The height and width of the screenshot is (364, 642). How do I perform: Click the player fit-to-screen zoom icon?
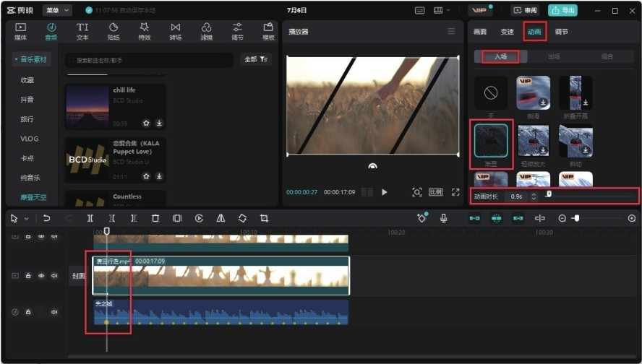click(417, 192)
